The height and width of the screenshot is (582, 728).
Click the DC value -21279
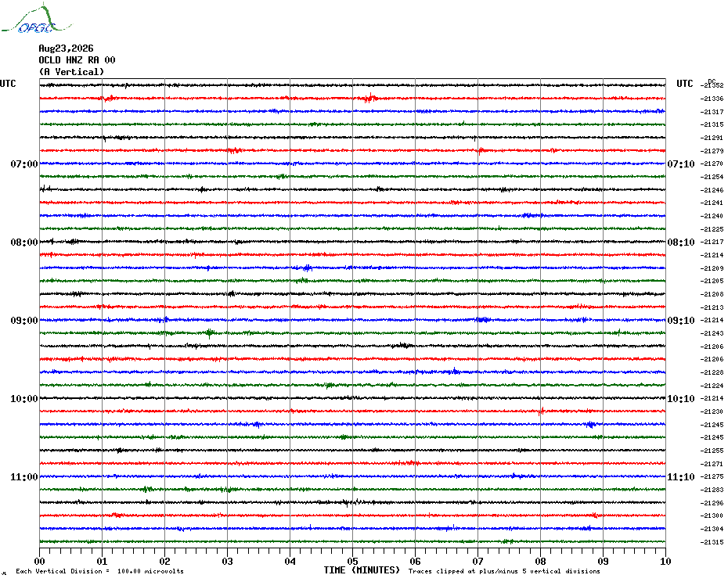(712, 151)
